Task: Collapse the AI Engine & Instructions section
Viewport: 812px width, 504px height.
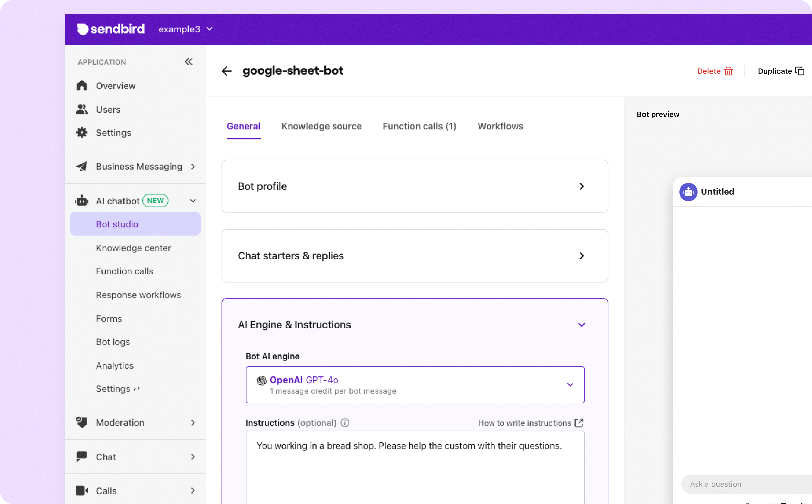Action: point(582,325)
